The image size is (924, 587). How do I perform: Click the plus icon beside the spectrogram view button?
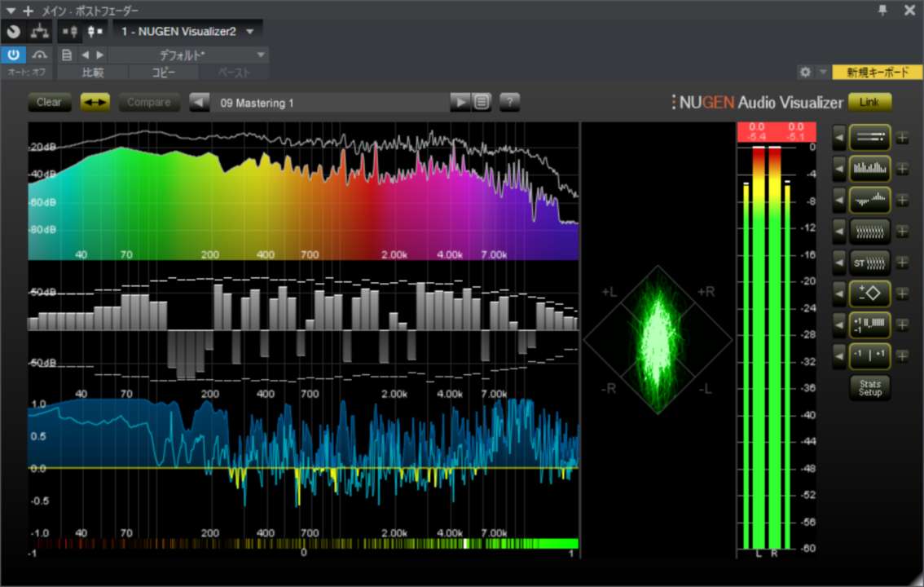902,232
